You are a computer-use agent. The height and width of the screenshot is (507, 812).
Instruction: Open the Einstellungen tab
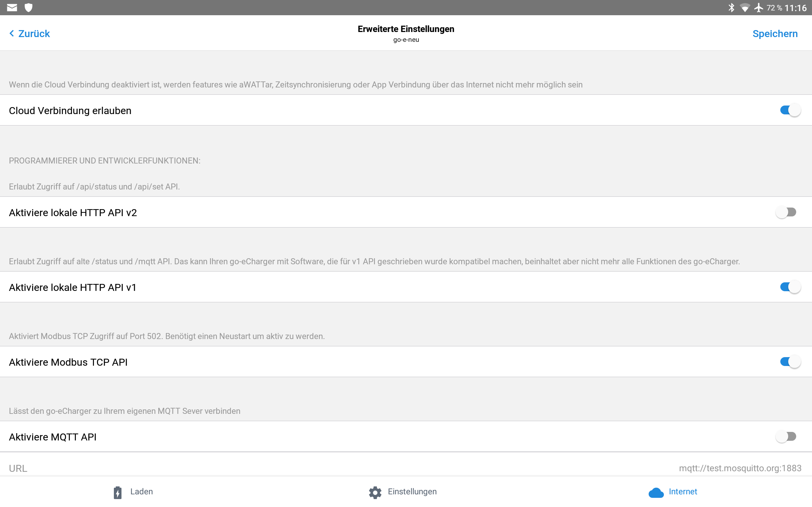tap(412, 491)
